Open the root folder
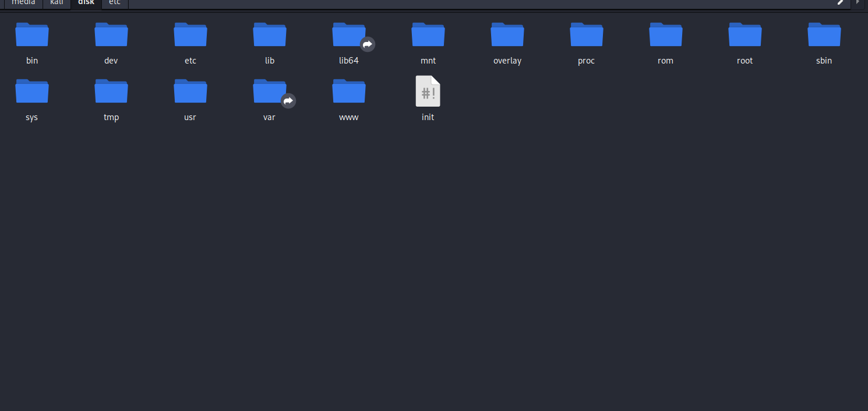 pyautogui.click(x=745, y=34)
